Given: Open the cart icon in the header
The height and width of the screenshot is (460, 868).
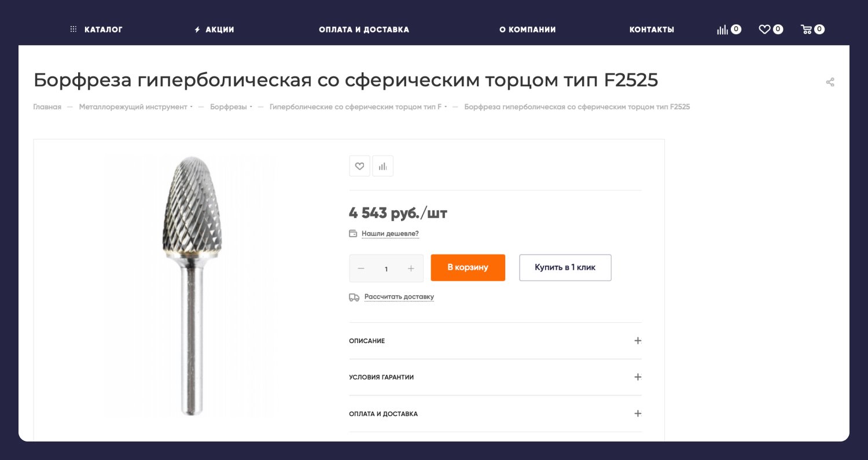Looking at the screenshot, I should pyautogui.click(x=806, y=30).
